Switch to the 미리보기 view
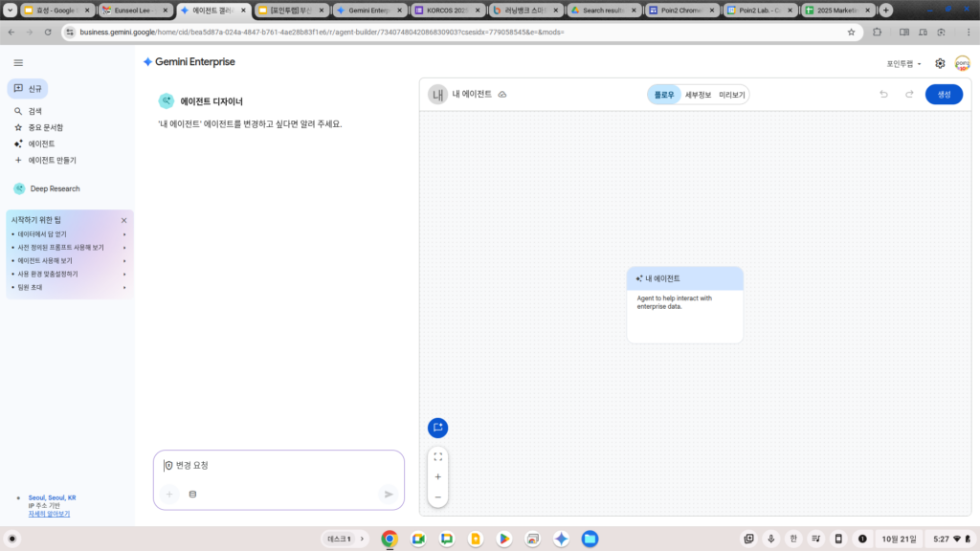 point(731,95)
